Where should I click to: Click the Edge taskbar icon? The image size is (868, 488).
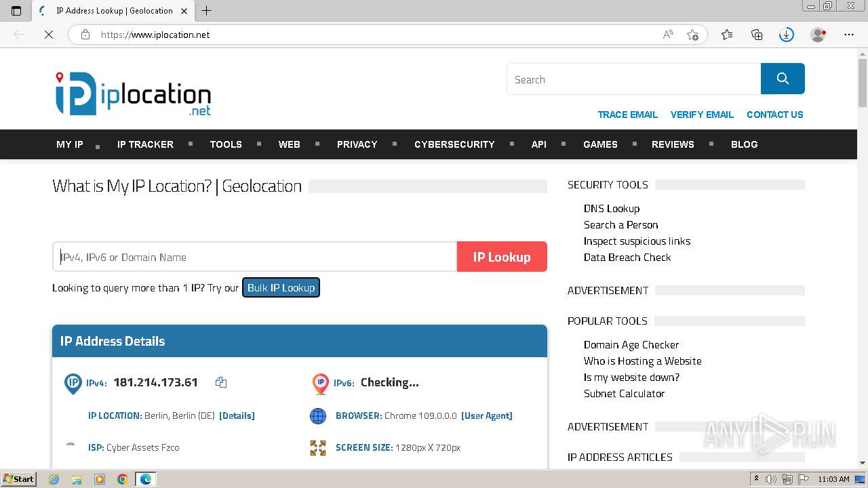point(146,479)
